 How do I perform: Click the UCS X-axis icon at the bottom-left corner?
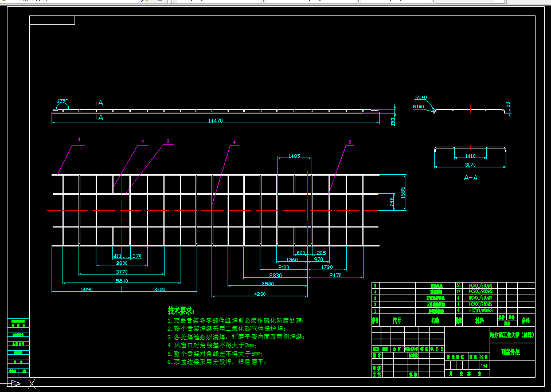point(32,383)
